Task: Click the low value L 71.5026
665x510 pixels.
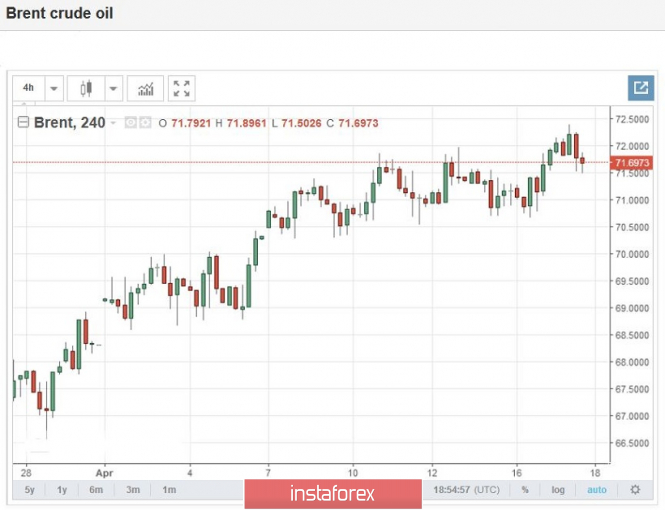Action: [x=296, y=123]
